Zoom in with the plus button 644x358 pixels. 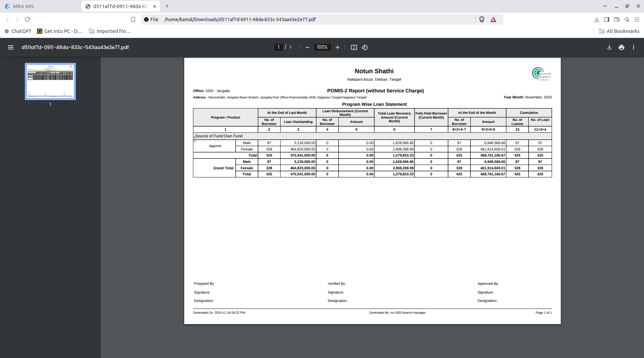(338, 47)
